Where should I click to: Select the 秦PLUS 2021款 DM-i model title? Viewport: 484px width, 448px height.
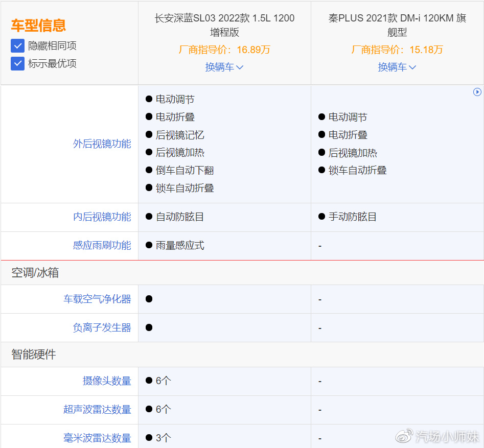tap(397, 25)
